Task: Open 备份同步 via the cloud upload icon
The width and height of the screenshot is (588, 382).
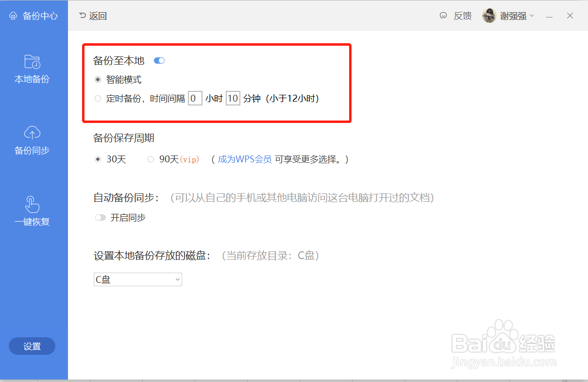Action: (x=32, y=132)
